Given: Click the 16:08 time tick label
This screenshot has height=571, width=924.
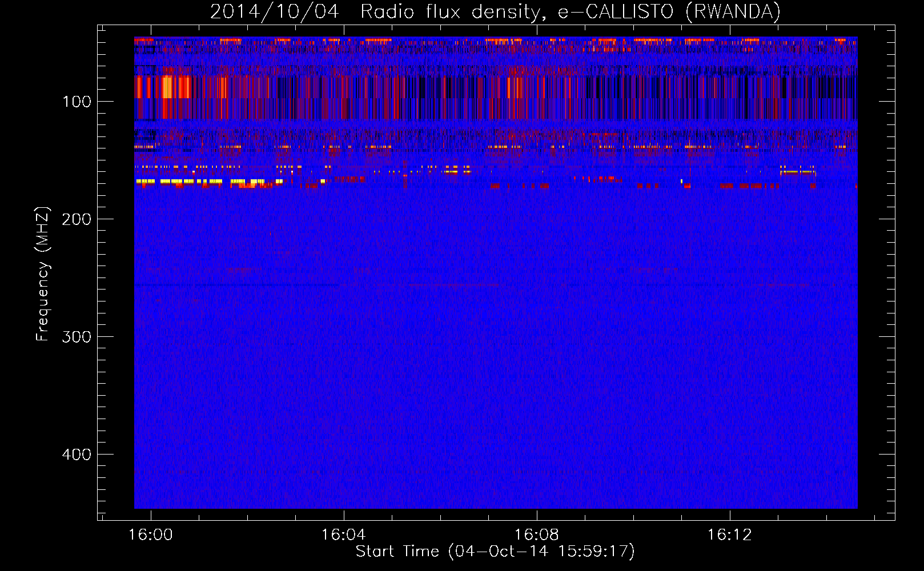Looking at the screenshot, I should (537, 534).
